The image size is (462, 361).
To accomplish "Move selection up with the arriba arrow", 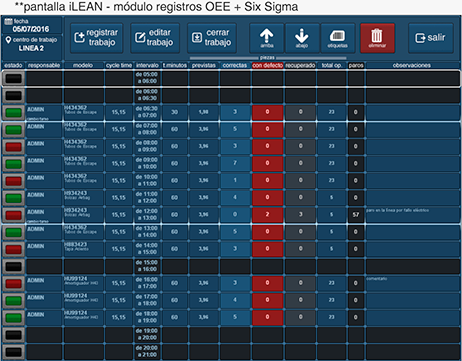I will pos(267,38).
